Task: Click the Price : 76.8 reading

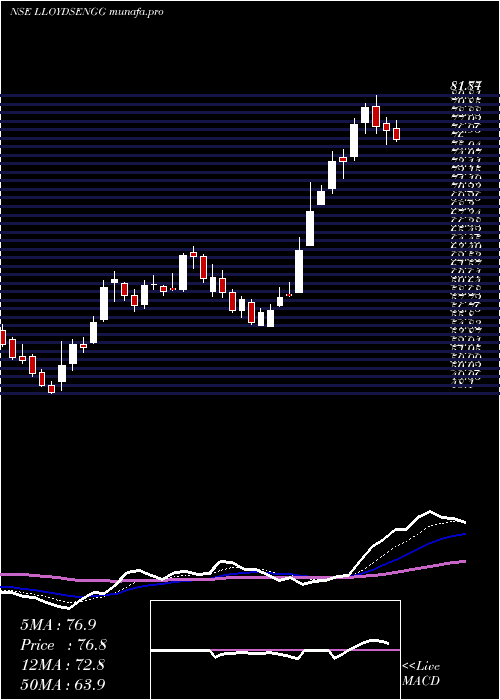Action: tap(63, 645)
